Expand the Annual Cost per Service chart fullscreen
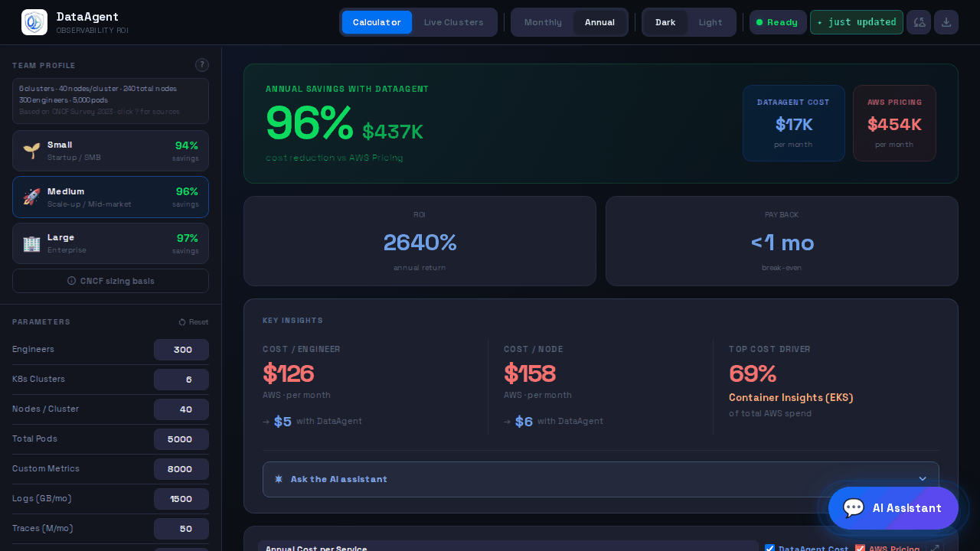The height and width of the screenshot is (551, 980). (935, 548)
